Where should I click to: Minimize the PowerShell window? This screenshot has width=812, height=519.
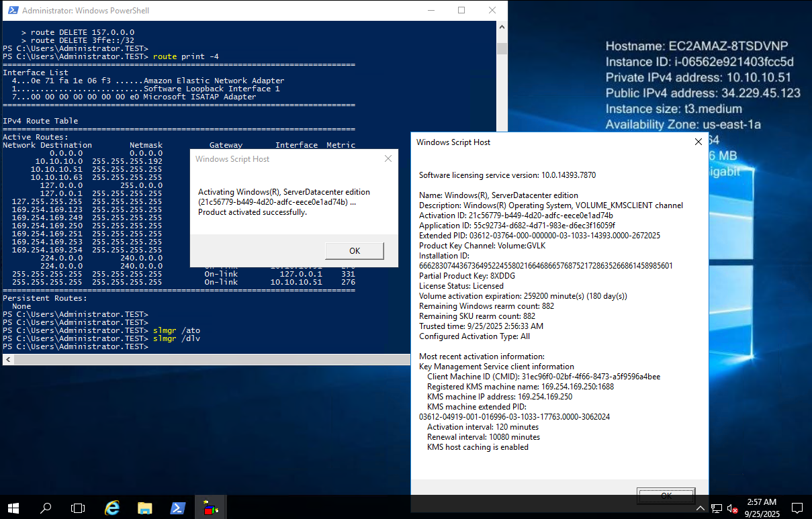(430, 10)
